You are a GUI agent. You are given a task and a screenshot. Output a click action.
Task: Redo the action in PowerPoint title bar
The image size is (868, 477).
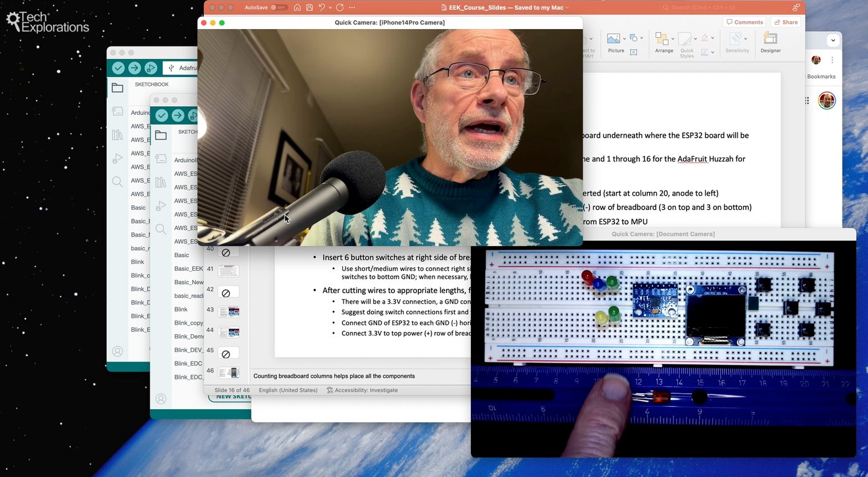click(x=340, y=7)
